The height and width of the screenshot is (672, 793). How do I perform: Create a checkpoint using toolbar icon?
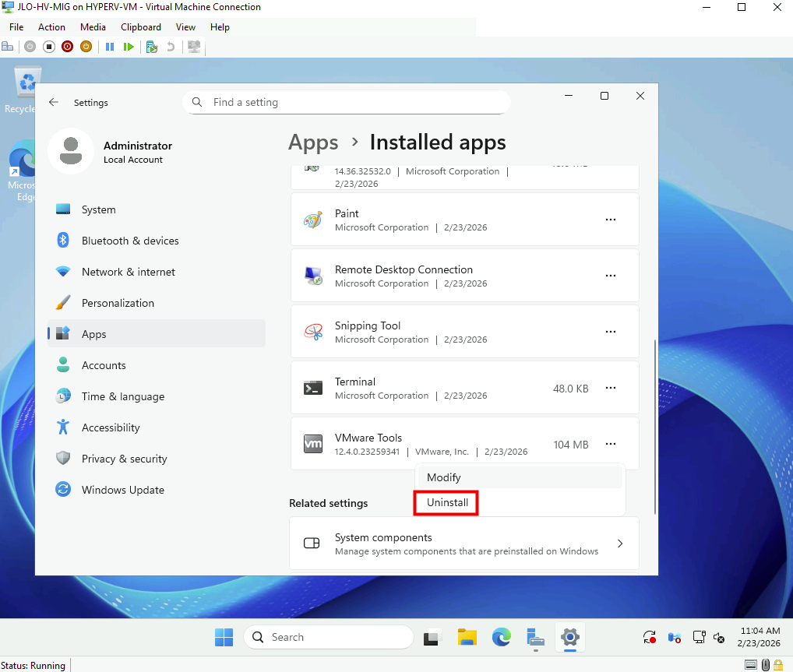pos(152,47)
